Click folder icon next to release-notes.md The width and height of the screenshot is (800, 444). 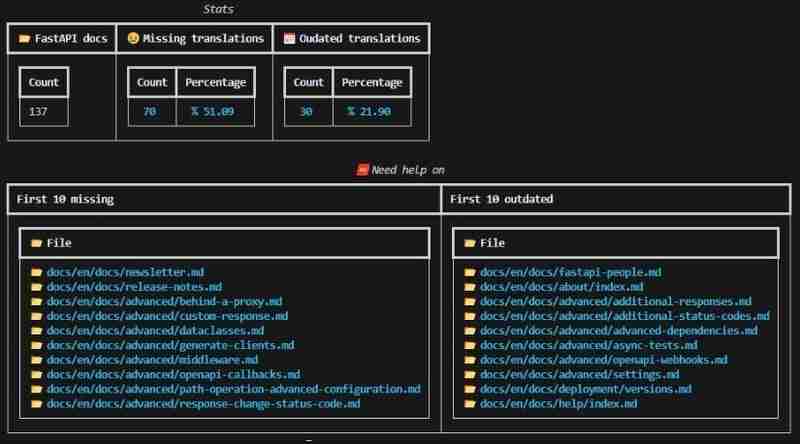tap(36, 287)
